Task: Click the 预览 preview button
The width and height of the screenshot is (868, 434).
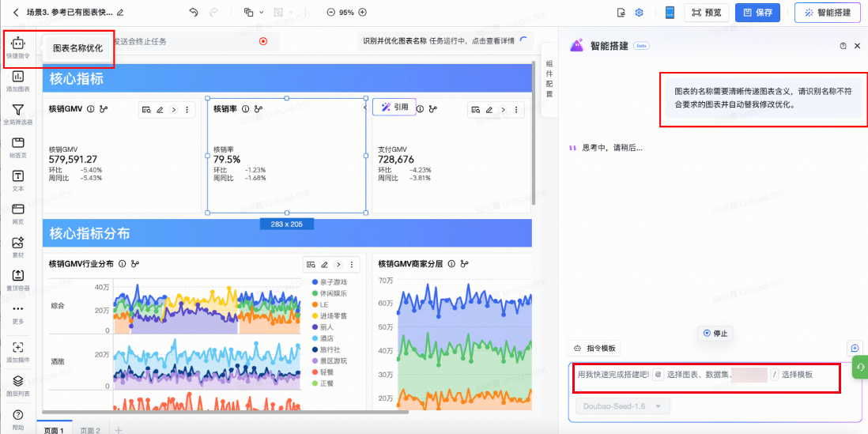Action: [x=706, y=13]
